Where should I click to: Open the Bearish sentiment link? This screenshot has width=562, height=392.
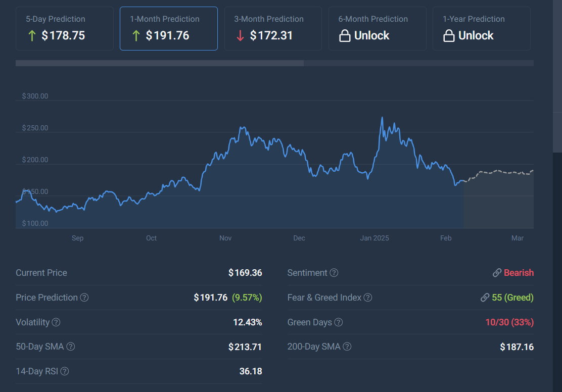pyautogui.click(x=519, y=273)
